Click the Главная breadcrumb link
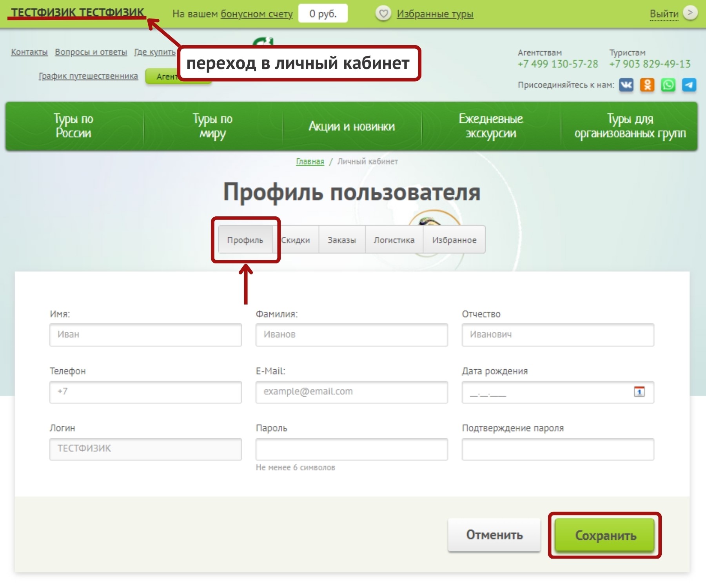The image size is (706, 588). pyautogui.click(x=310, y=162)
